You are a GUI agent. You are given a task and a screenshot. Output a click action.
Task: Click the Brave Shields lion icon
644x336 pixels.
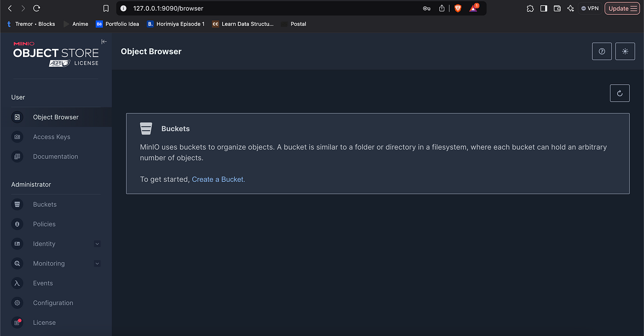pos(458,8)
